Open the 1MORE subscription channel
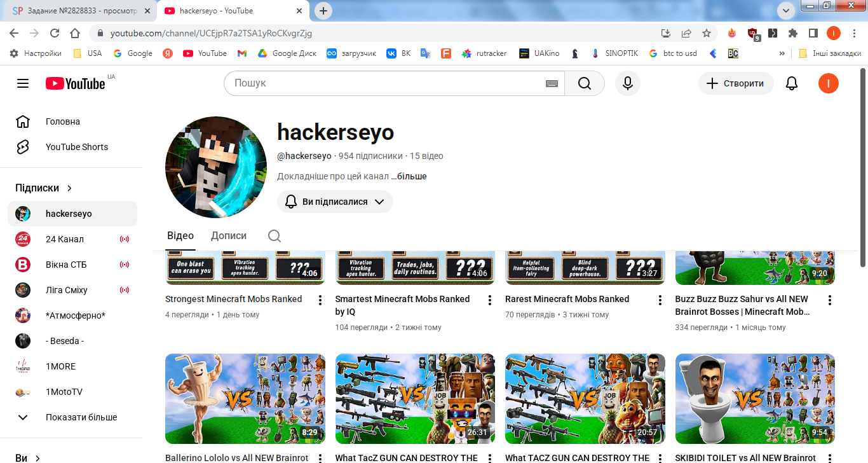The image size is (868, 463). (72, 366)
